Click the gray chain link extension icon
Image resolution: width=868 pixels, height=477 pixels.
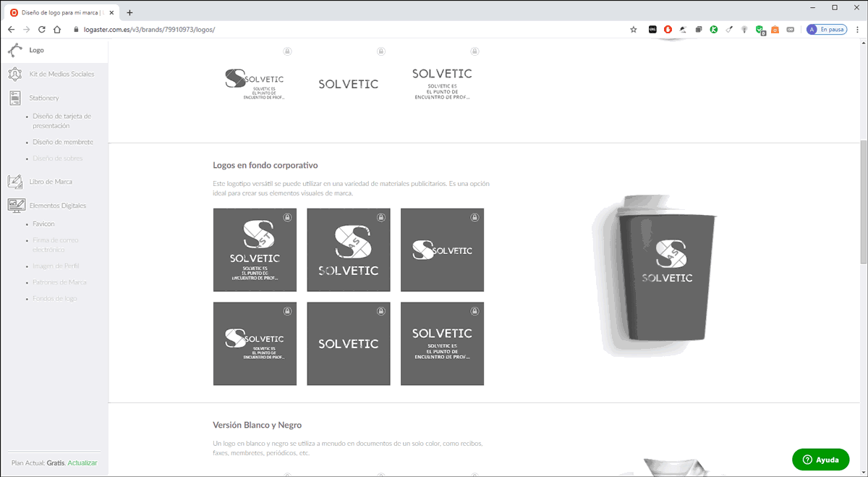point(790,30)
